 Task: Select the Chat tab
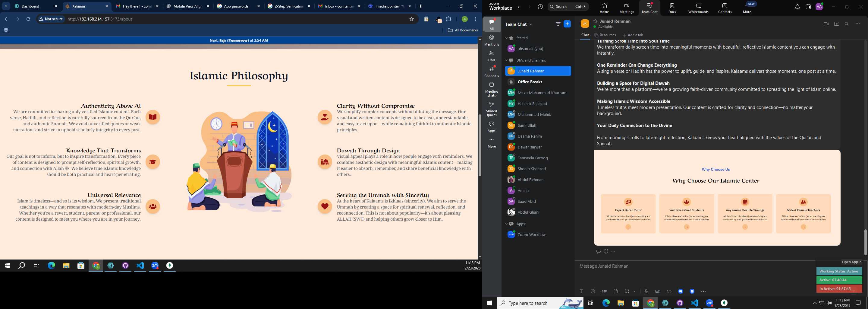tap(585, 35)
